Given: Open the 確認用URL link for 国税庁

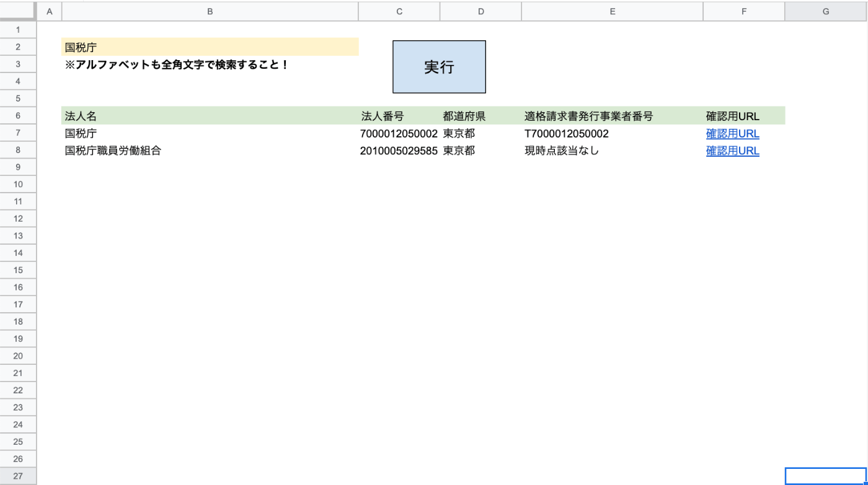Looking at the screenshot, I should (732, 133).
